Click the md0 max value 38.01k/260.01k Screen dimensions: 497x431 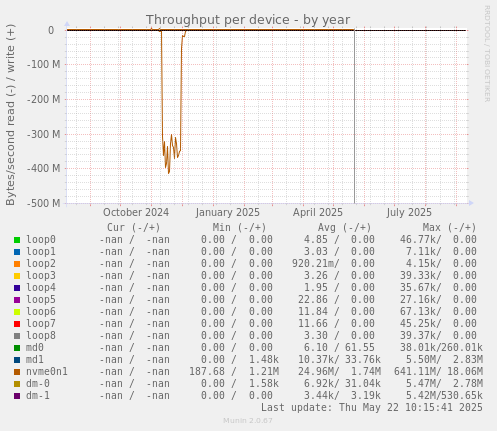click(441, 348)
